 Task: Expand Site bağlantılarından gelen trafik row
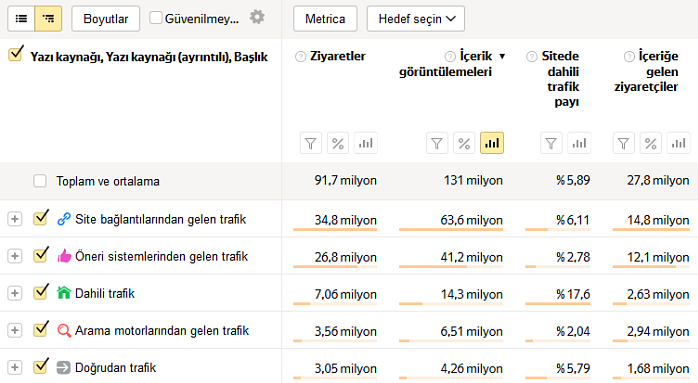coord(15,219)
